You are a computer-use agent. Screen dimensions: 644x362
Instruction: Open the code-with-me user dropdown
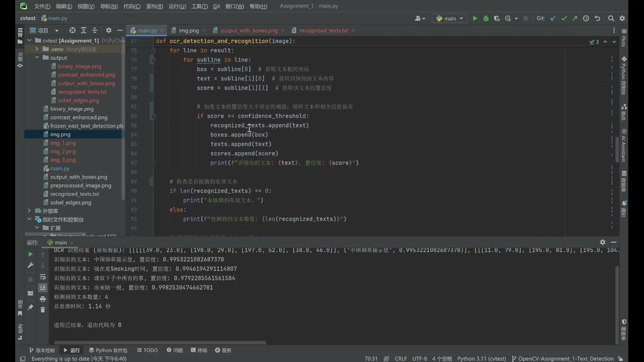pyautogui.click(x=420, y=18)
